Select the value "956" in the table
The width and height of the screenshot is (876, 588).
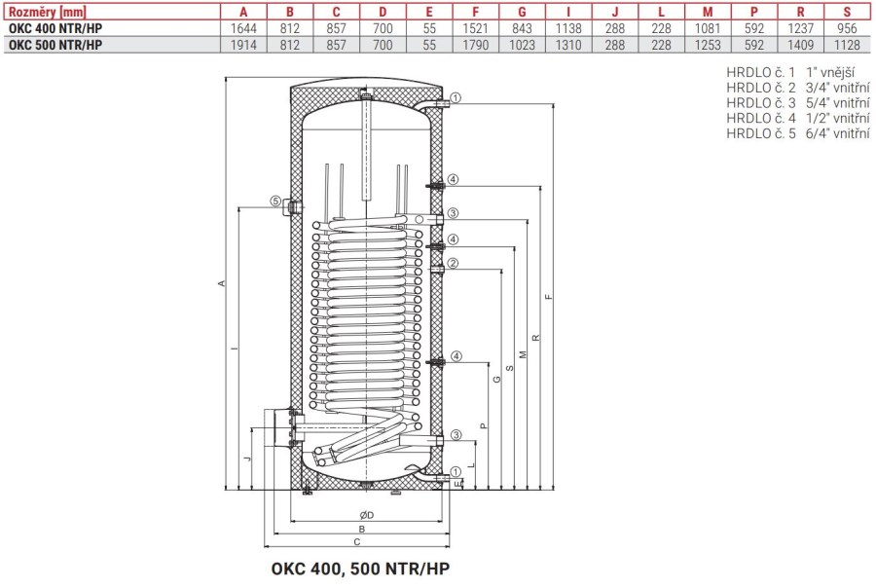[847, 28]
